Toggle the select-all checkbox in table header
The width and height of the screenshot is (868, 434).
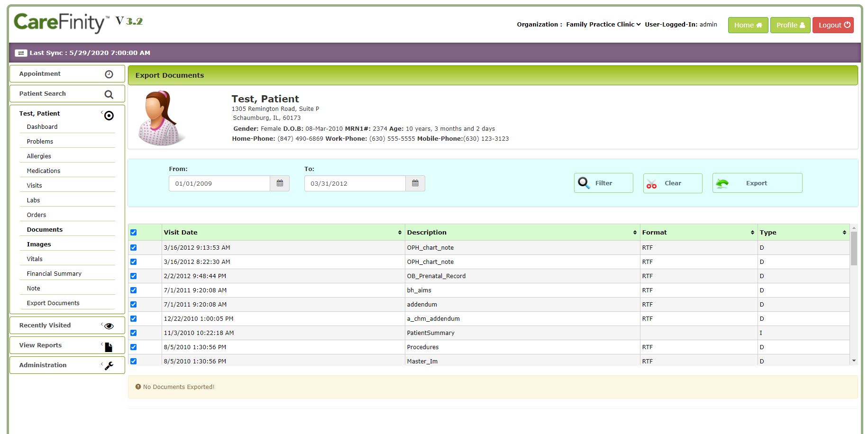pos(133,232)
